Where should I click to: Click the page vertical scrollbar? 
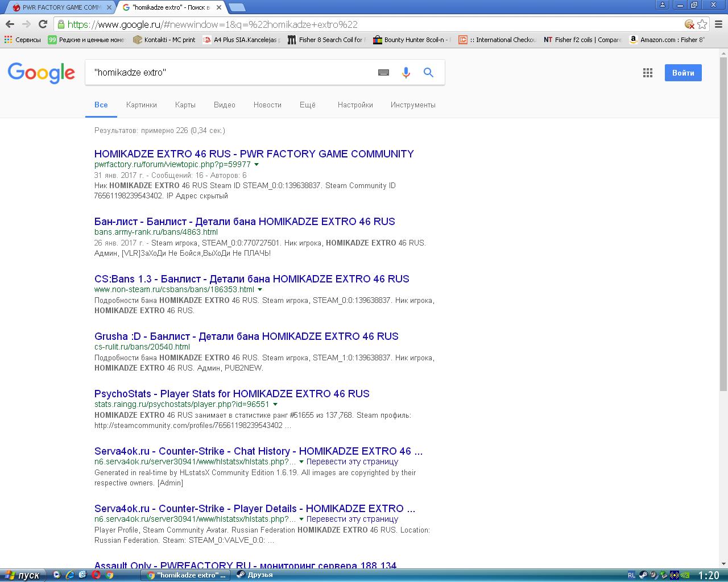(723, 227)
